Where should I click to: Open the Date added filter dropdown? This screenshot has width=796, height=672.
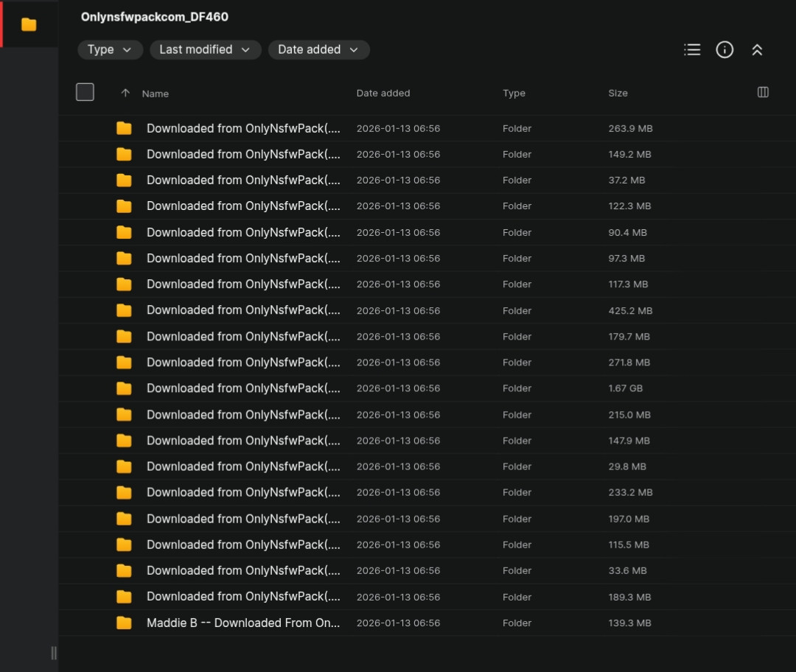[318, 49]
